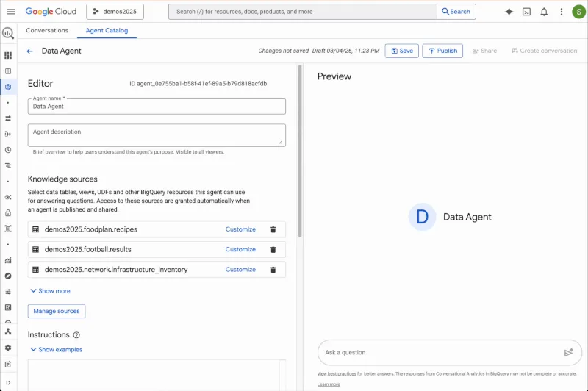The image size is (588, 391).
Task: Click the Save button
Action: pyautogui.click(x=401, y=51)
